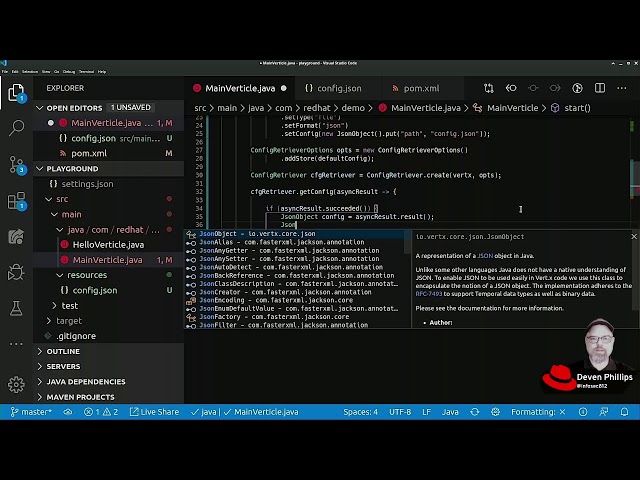The height and width of the screenshot is (480, 640).
Task: Collapse the Open Editors section
Action: tap(40, 108)
